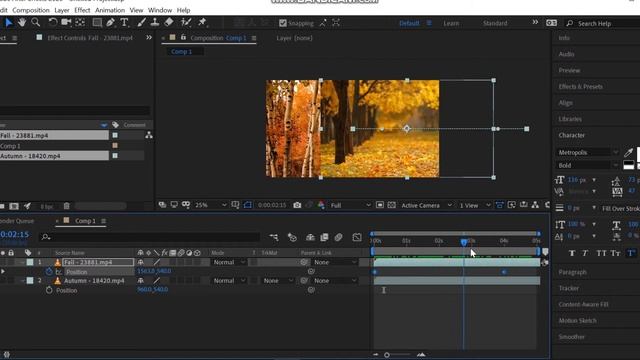The width and height of the screenshot is (640, 360).
Task: Select the Rotation tool
Action: [x=52, y=22]
